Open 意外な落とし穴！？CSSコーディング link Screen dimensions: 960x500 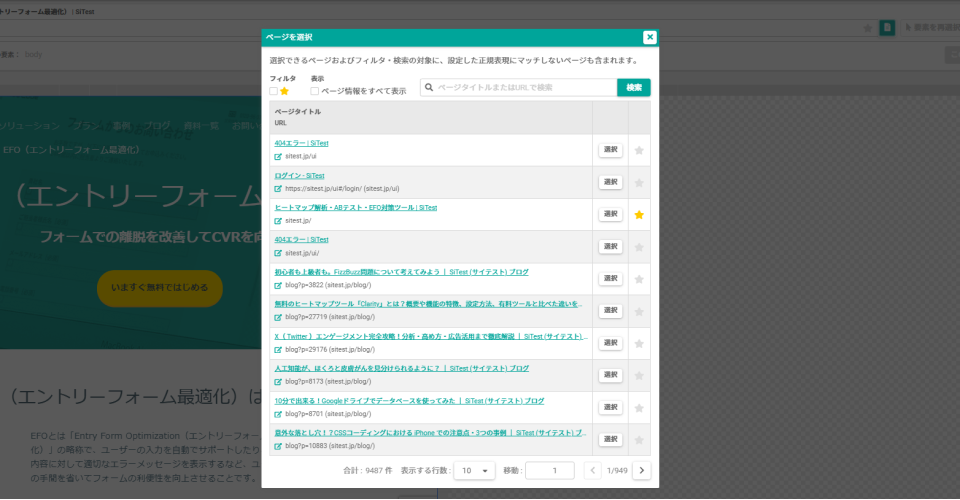click(430, 433)
